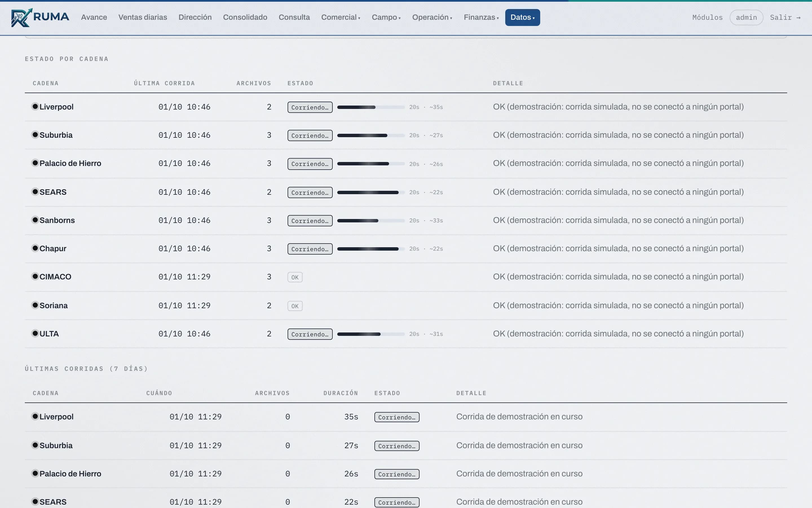
Task: Click Suburbia's Corriendo… badge in Últimas corridas
Action: pos(397,446)
